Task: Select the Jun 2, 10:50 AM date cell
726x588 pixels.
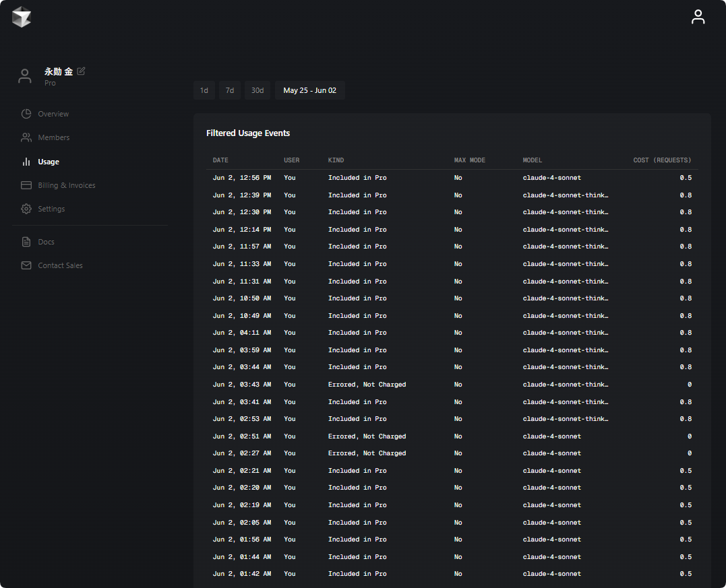Action: tap(242, 298)
